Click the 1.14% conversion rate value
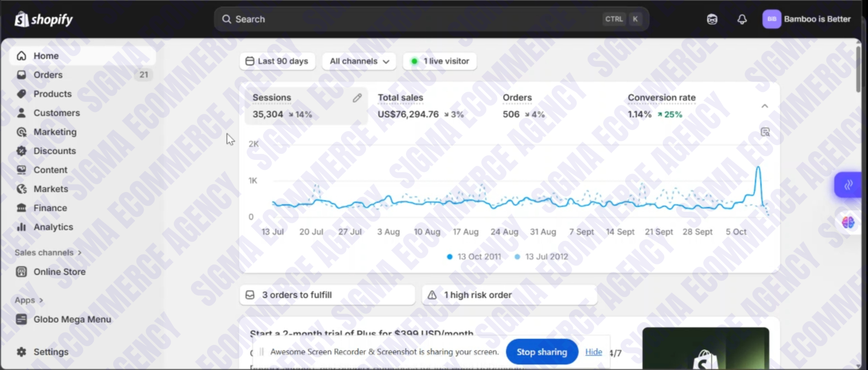This screenshot has height=370, width=868. tap(640, 115)
